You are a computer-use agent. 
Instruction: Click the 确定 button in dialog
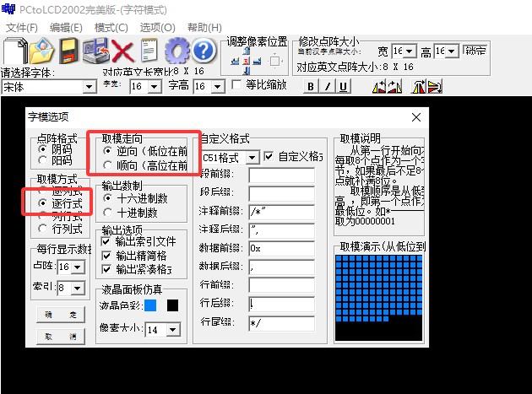(x=61, y=315)
